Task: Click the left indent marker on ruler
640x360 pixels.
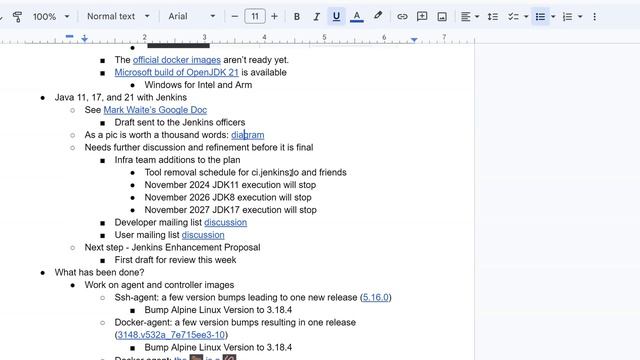Action: point(84,40)
